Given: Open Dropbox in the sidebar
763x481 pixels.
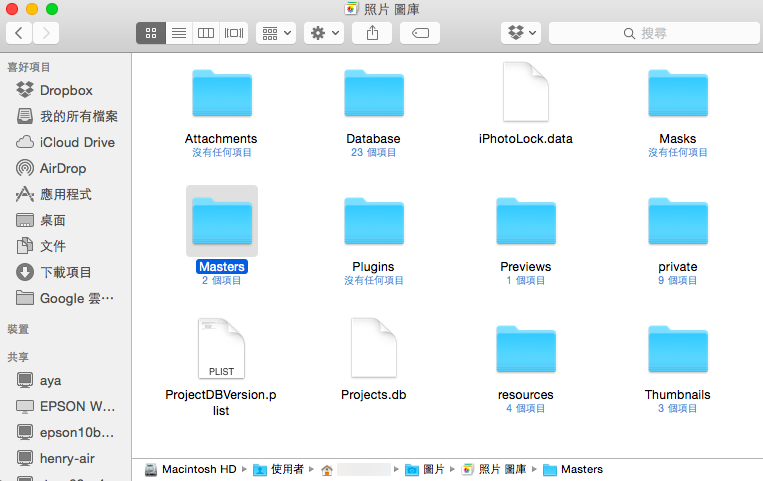Looking at the screenshot, I should pos(66,91).
